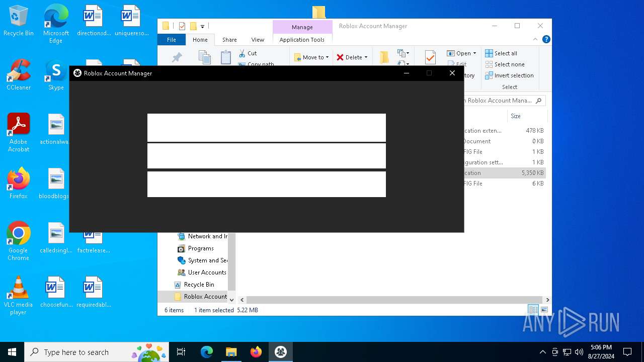This screenshot has height=362, width=644.
Task: Open VLC media player desktop shortcut
Action: coord(19,295)
